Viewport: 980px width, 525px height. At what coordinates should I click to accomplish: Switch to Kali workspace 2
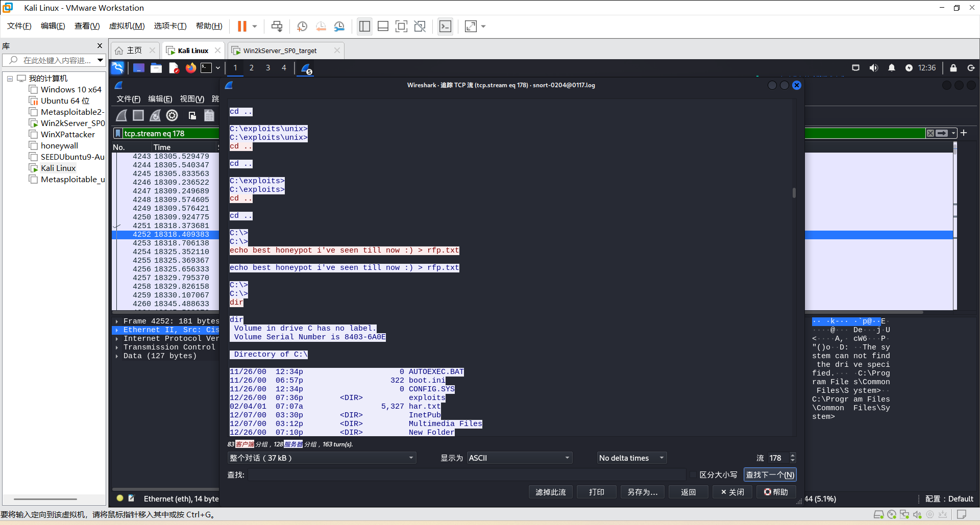(252, 68)
